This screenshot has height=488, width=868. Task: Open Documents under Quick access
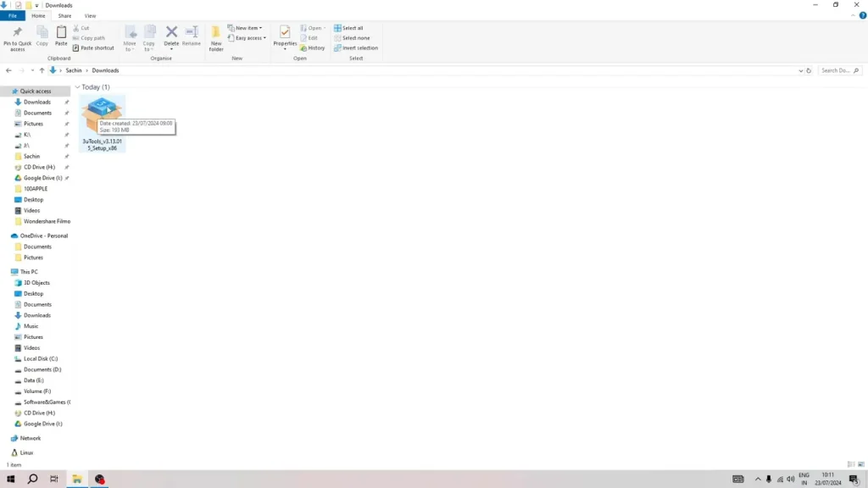pos(37,113)
